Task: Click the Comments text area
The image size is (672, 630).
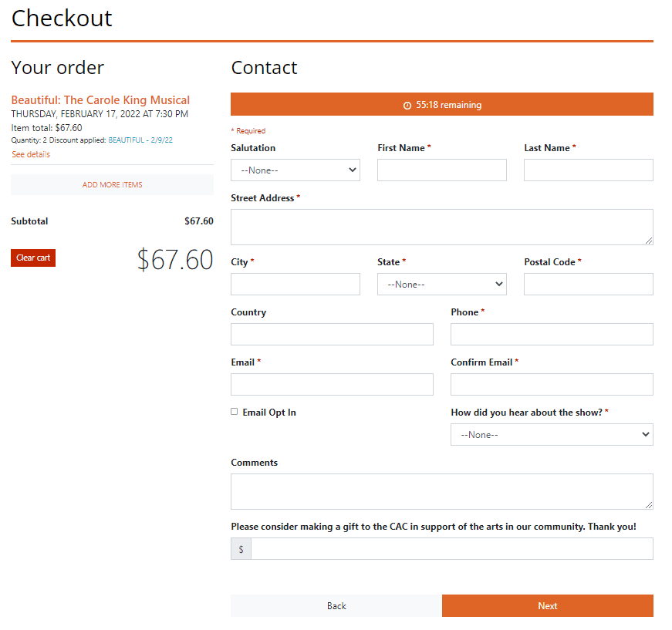Action: [x=442, y=492]
